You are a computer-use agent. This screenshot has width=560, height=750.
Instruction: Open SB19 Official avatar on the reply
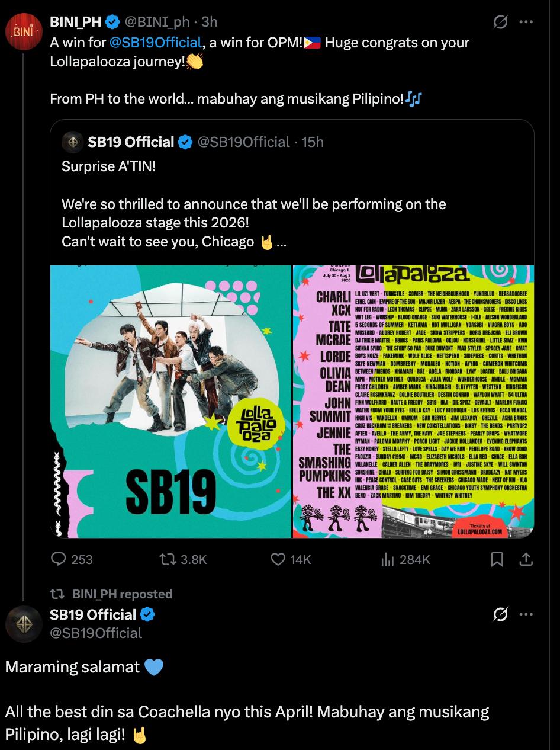point(24,624)
